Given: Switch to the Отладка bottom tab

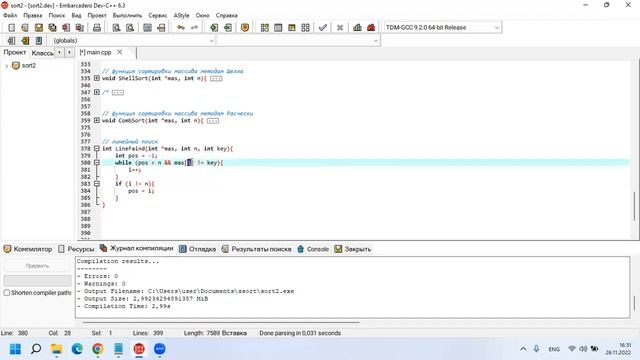Looking at the screenshot, I should click(198, 249).
